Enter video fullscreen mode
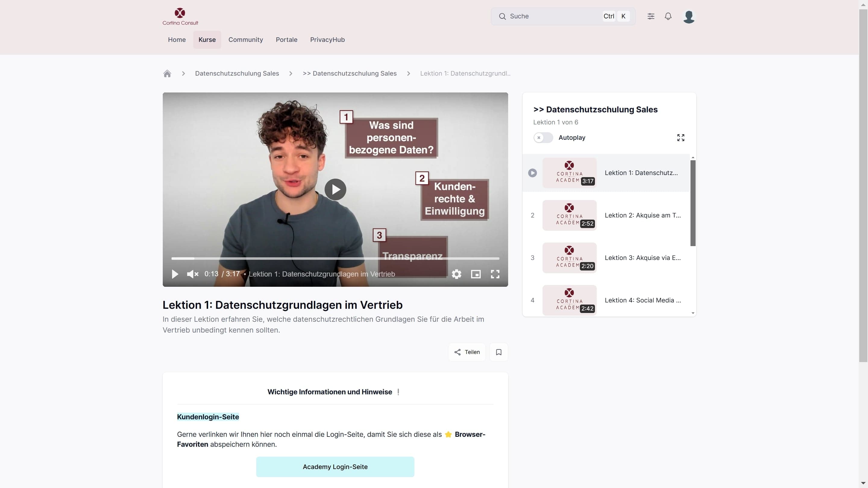The image size is (868, 488). (495, 274)
